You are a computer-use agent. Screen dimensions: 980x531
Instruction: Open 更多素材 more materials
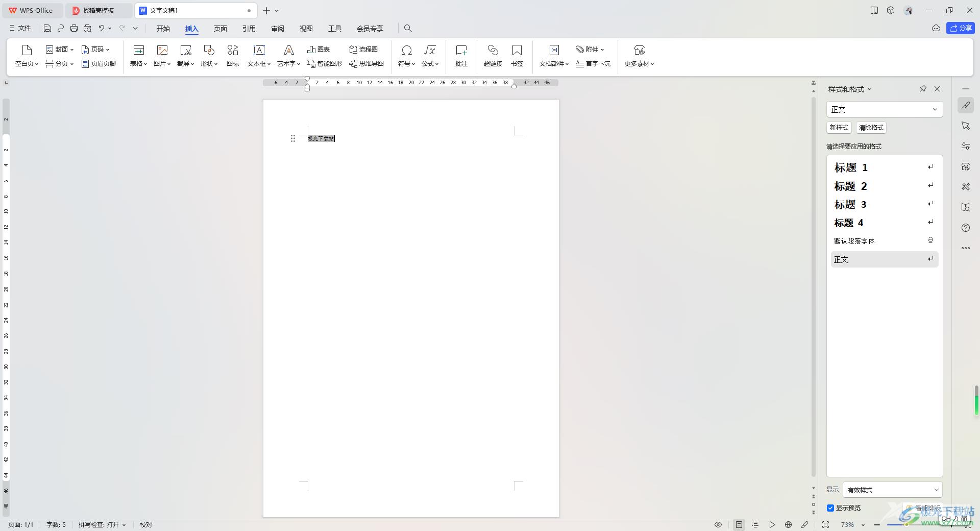click(x=639, y=56)
